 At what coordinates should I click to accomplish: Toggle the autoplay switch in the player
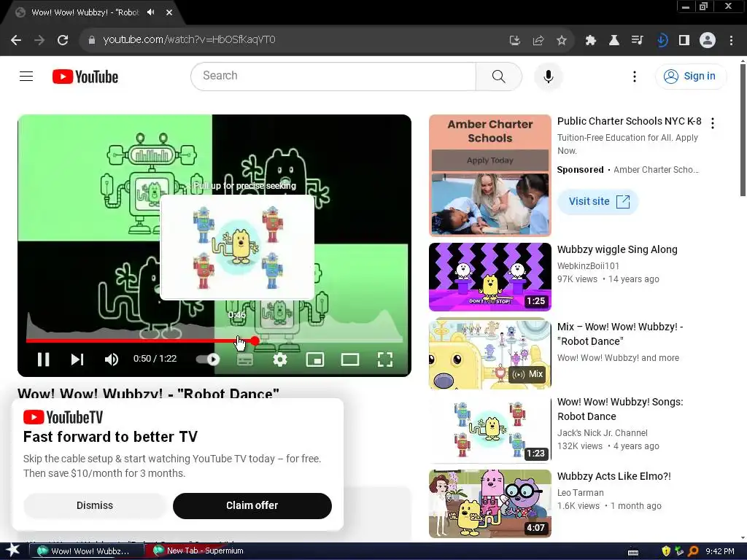pyautogui.click(x=208, y=359)
